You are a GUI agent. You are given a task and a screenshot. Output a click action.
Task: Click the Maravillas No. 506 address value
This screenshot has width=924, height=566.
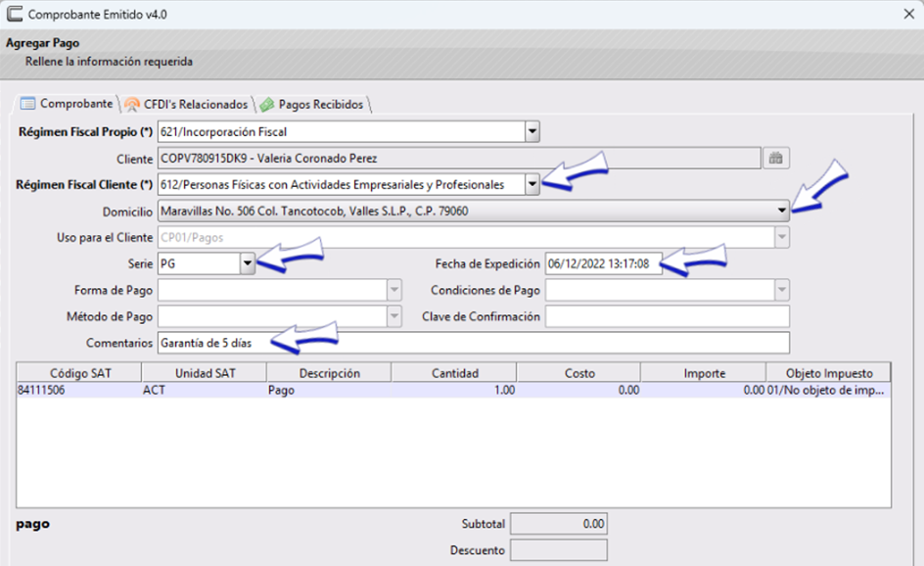pyautogui.click(x=314, y=212)
